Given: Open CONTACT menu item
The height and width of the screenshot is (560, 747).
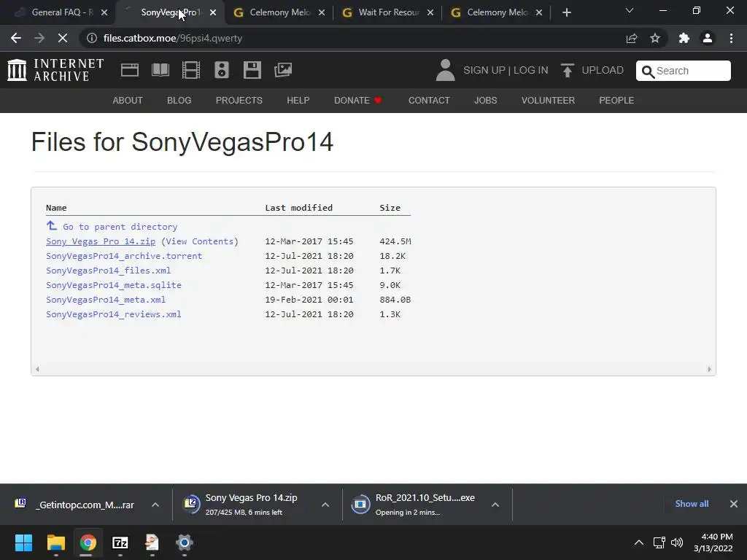Looking at the screenshot, I should click(x=429, y=101).
